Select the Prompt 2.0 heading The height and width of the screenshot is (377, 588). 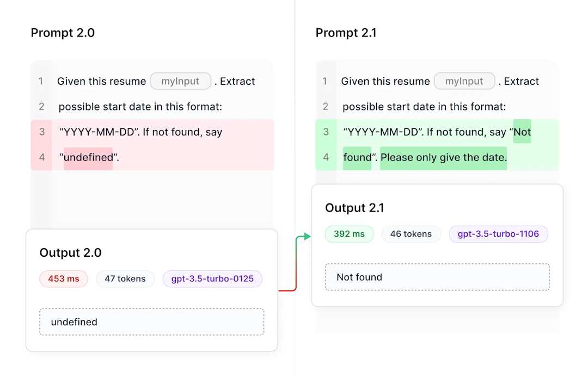[63, 33]
